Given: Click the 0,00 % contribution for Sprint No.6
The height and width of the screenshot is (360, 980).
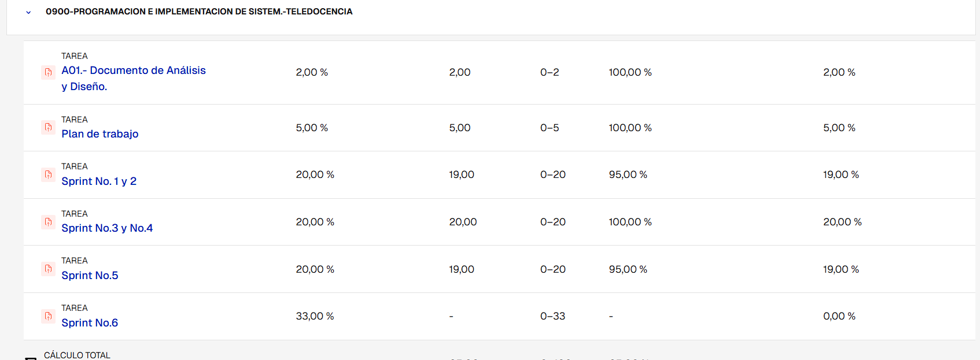Looking at the screenshot, I should [x=839, y=316].
